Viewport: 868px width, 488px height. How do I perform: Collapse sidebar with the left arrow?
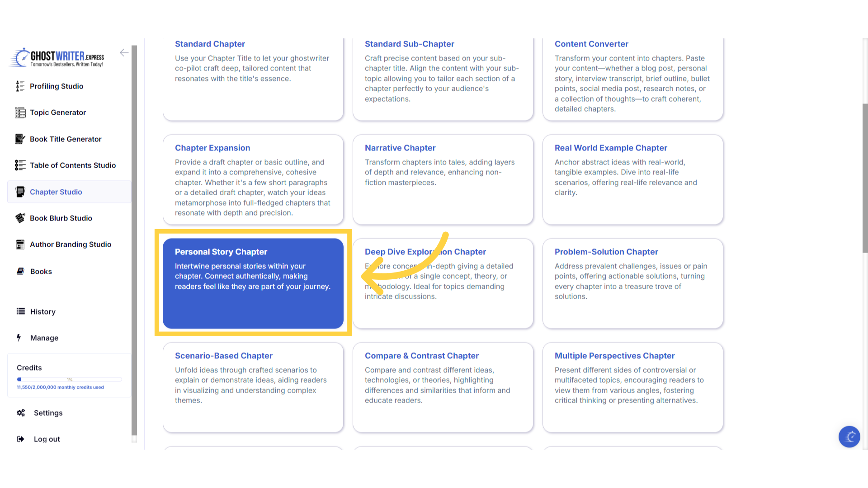pos(124,53)
